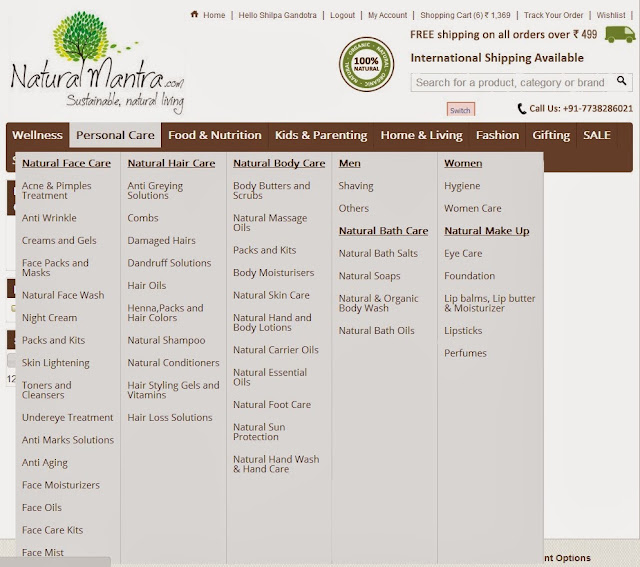Open Natural Face Care category heading

pos(66,163)
